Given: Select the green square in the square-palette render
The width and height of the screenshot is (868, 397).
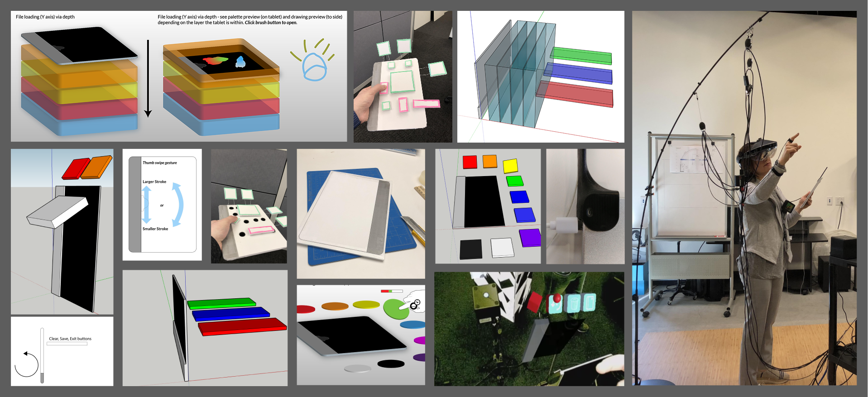Looking at the screenshot, I should (515, 181).
